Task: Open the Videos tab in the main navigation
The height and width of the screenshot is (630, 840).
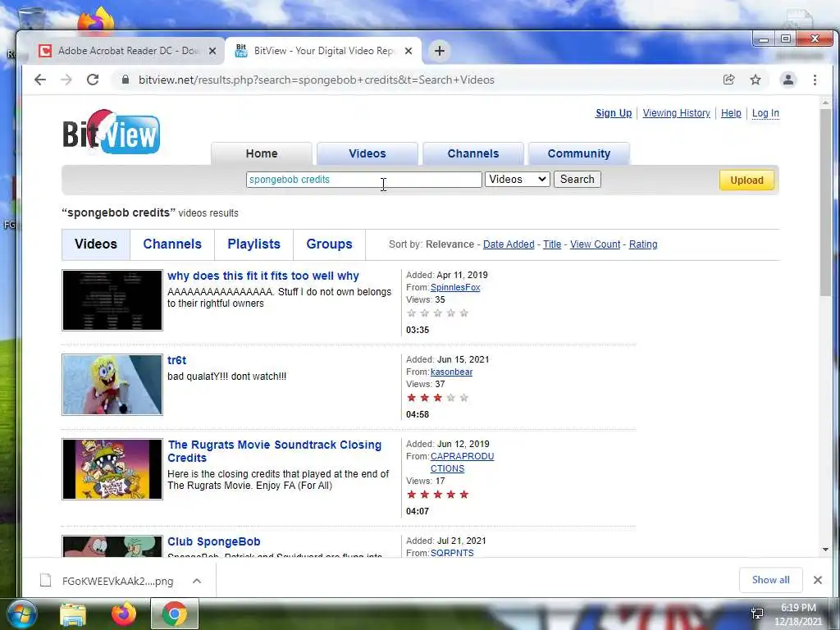Action: pyautogui.click(x=367, y=153)
